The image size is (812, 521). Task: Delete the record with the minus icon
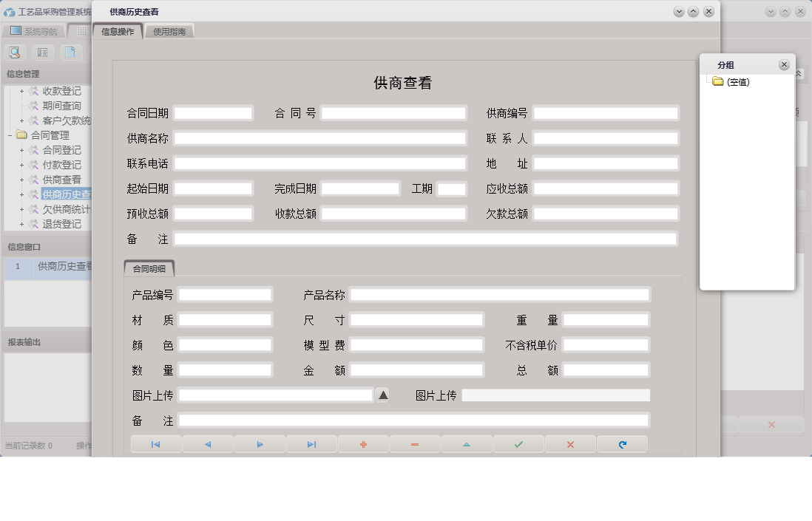click(x=414, y=443)
